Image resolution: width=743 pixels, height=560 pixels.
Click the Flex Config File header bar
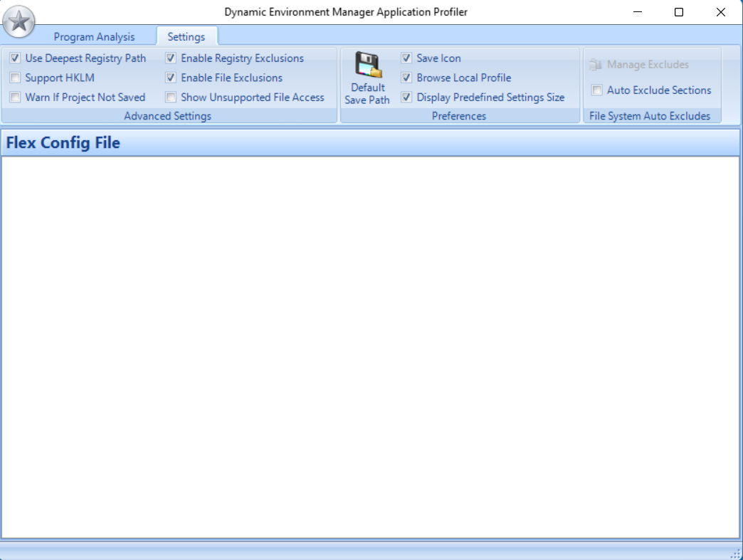pos(370,143)
